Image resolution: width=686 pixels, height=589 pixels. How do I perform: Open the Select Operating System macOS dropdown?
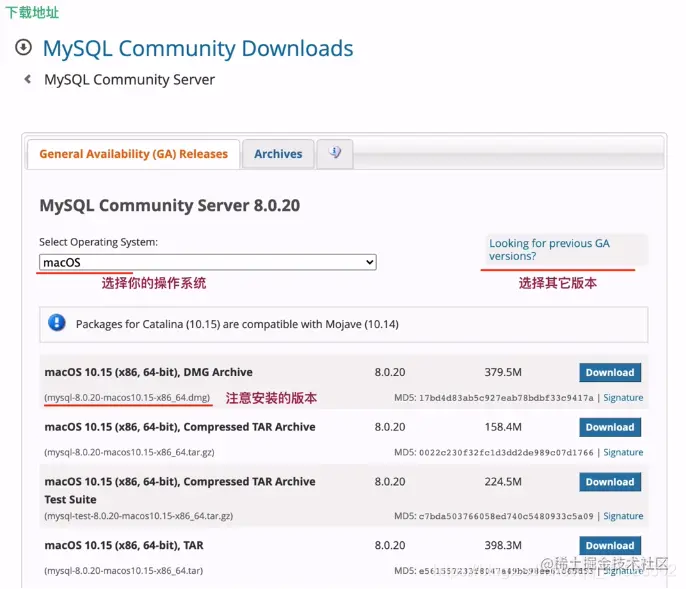pyautogui.click(x=207, y=262)
